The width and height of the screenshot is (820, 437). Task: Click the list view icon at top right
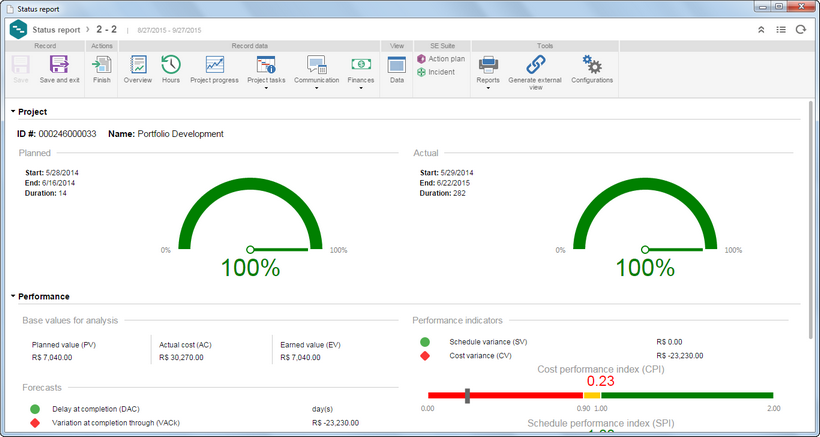[x=781, y=30]
